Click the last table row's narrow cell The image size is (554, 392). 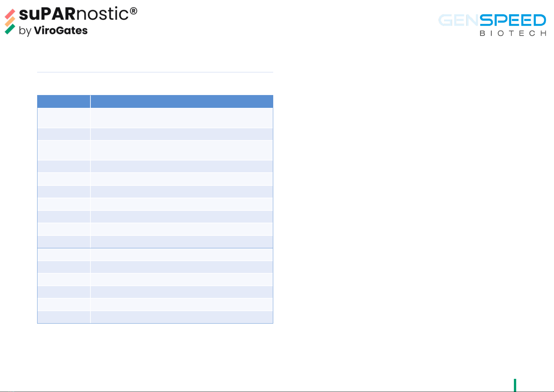(x=63, y=317)
